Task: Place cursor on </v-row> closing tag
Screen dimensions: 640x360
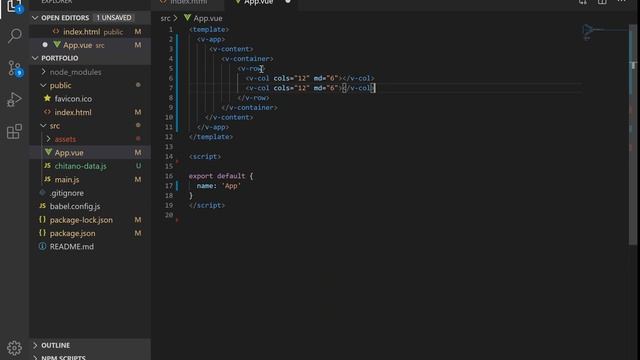Action: coord(253,98)
